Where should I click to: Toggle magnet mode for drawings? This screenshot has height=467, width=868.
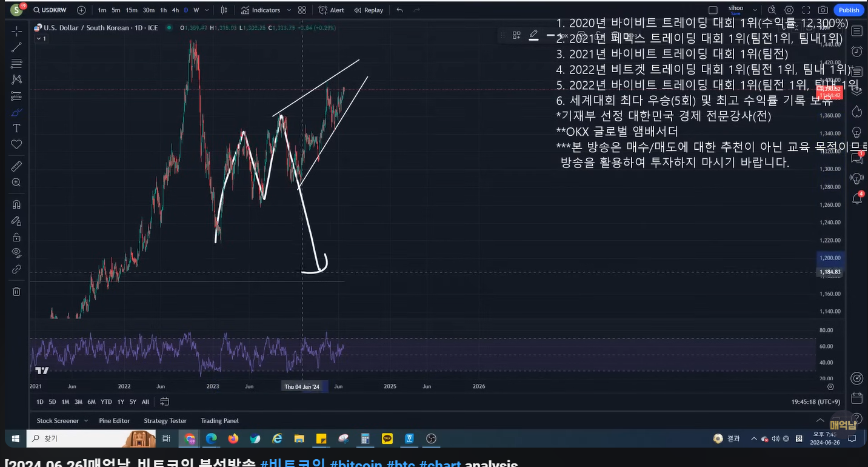coord(16,204)
